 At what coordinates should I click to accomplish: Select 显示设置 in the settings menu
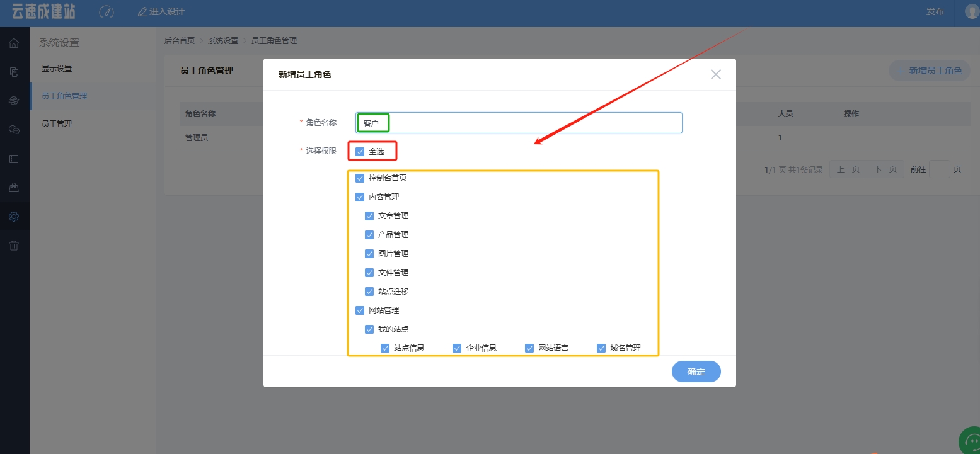(x=57, y=69)
